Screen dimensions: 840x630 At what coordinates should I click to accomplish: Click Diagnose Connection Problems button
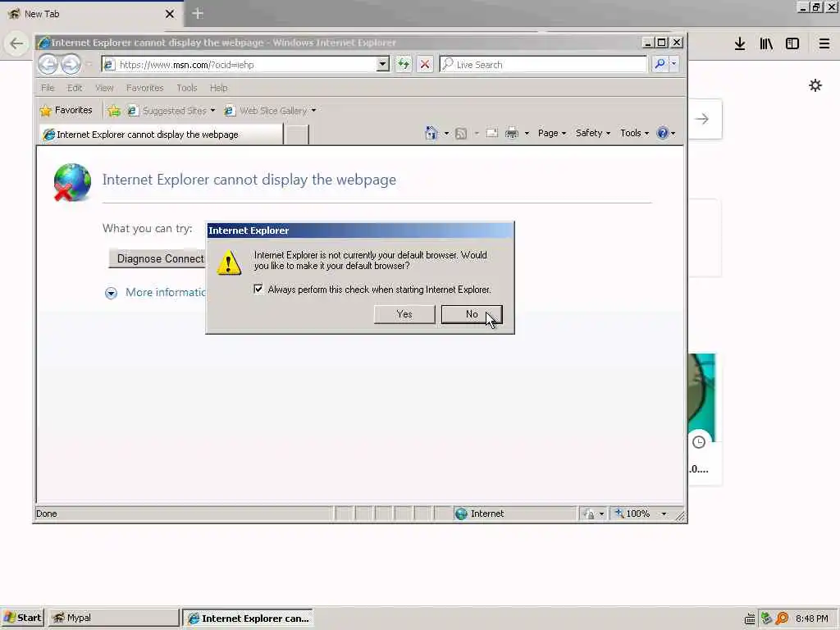click(x=158, y=258)
